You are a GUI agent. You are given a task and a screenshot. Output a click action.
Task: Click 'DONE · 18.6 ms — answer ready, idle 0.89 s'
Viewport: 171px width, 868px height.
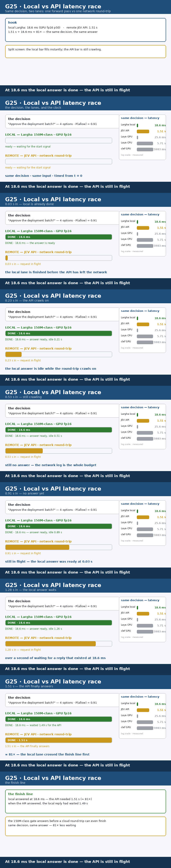34,532
